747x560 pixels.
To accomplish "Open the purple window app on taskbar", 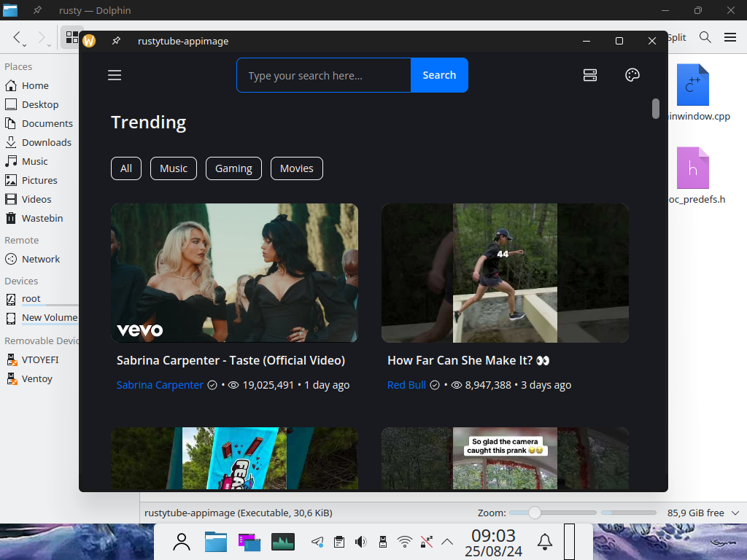I will click(x=249, y=542).
